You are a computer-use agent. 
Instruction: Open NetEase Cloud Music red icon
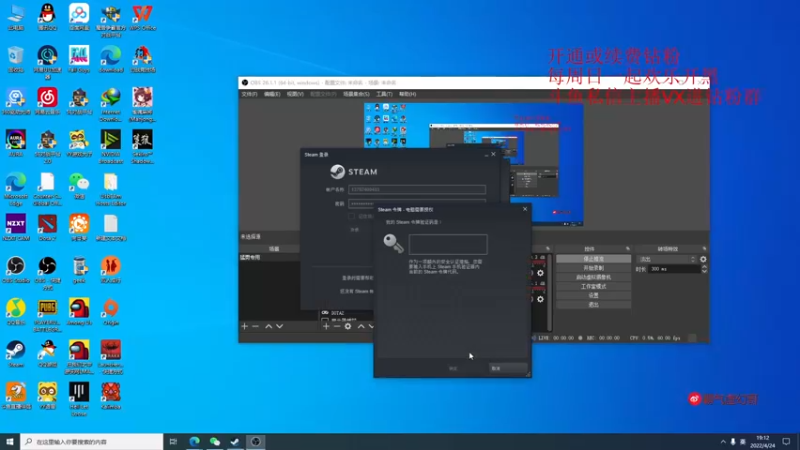47,100
